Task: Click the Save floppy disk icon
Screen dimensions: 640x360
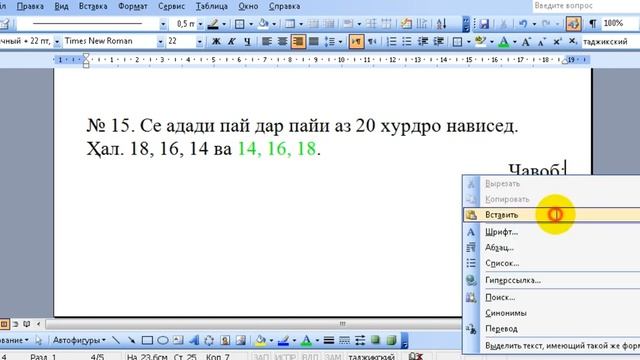Action: 484,24
